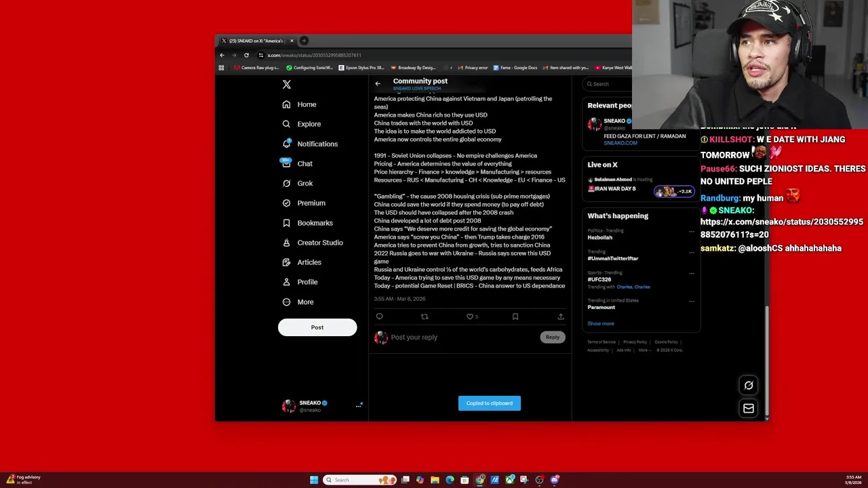Click the X Search box
This screenshot has width=868, height=488.
click(607, 84)
